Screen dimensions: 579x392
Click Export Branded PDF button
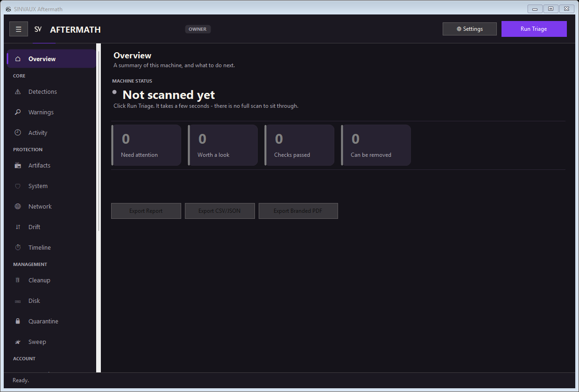(x=298, y=211)
